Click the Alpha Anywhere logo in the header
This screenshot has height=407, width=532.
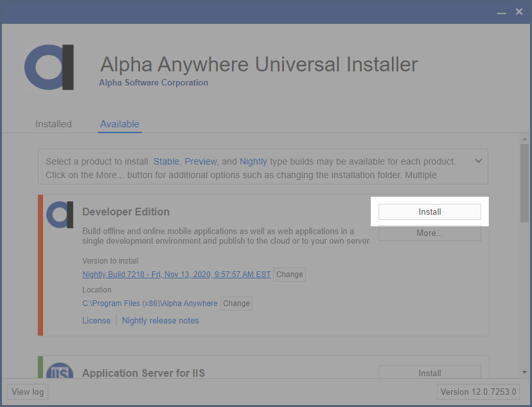(x=49, y=68)
